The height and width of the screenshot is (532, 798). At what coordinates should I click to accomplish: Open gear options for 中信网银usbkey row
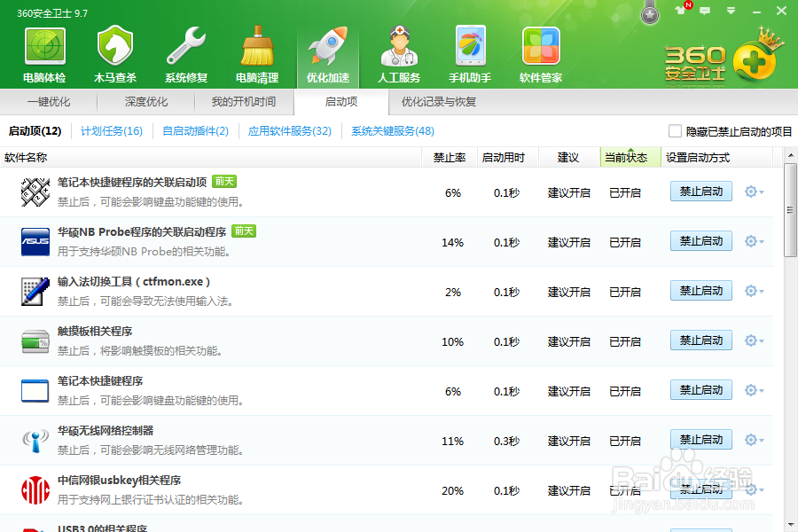click(755, 489)
